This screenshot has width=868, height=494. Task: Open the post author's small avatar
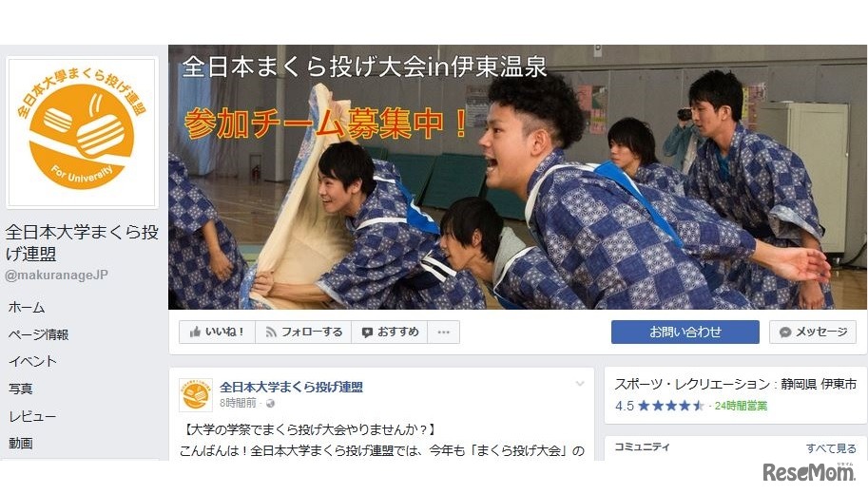(196, 395)
